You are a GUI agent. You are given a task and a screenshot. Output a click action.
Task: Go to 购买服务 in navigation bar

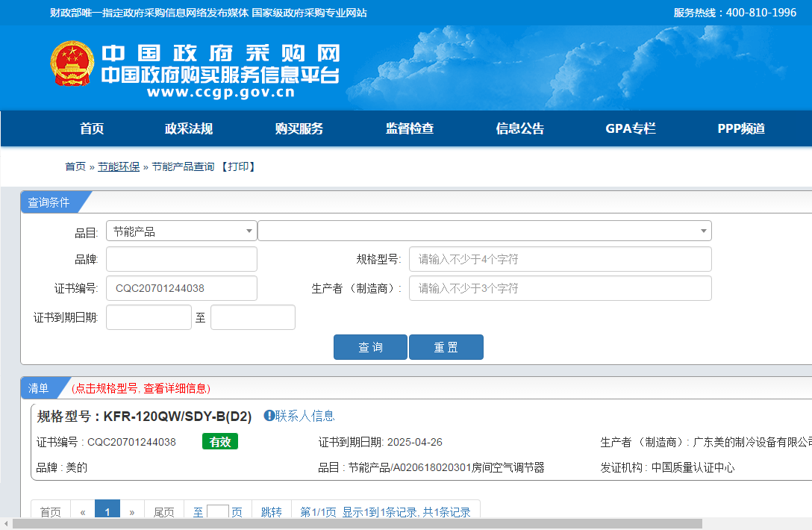(299, 128)
